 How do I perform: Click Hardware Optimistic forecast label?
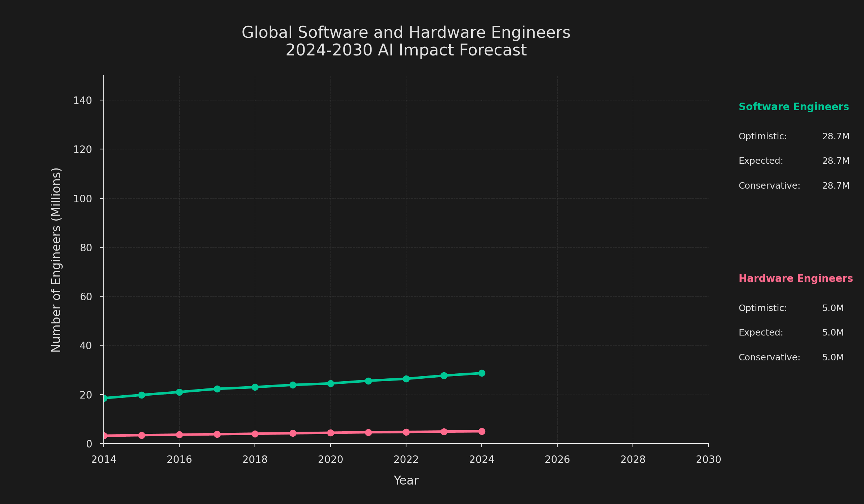point(762,308)
